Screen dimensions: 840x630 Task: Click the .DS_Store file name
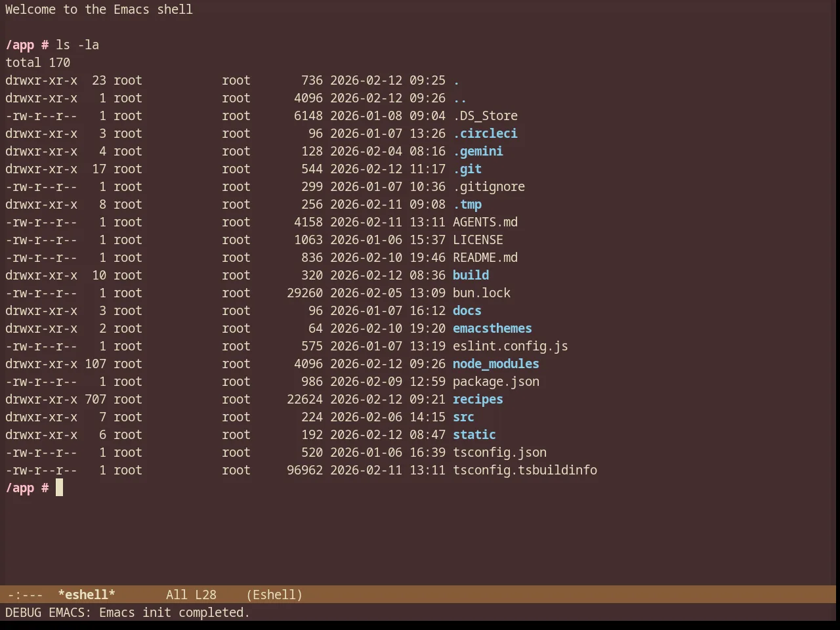click(x=485, y=115)
